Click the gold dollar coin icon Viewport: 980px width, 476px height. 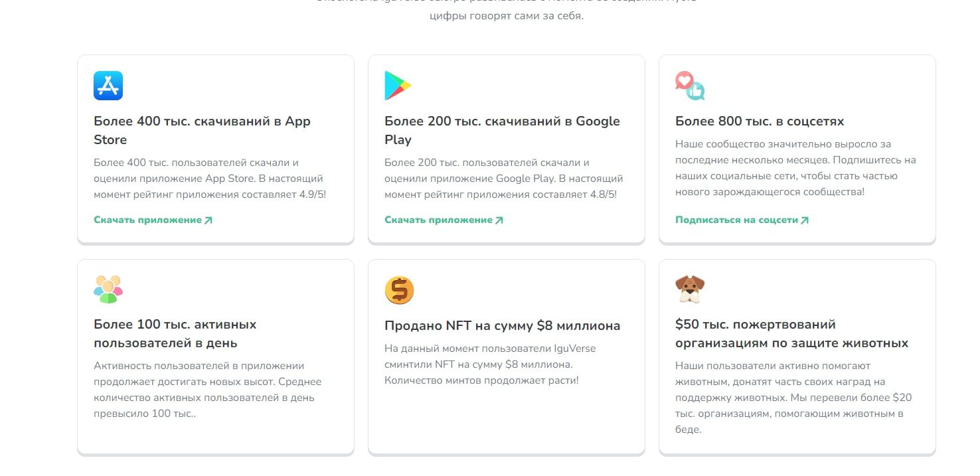(399, 290)
